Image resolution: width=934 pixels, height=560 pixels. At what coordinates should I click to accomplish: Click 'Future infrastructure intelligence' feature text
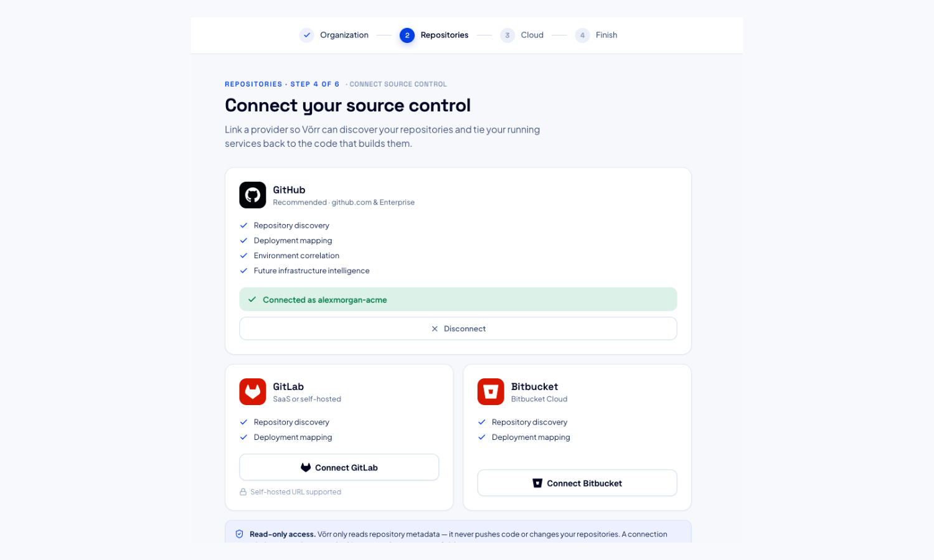(311, 271)
